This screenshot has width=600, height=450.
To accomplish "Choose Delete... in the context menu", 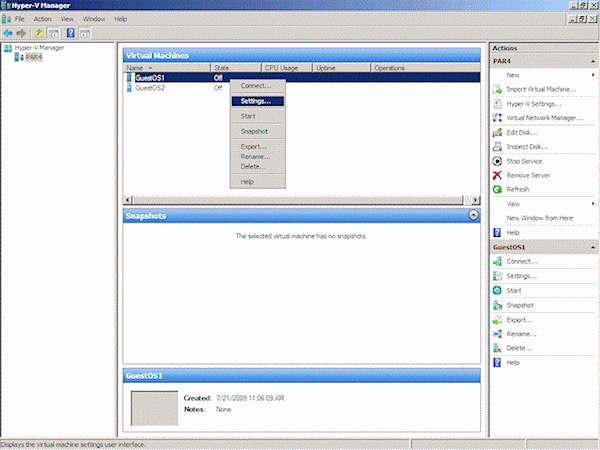I will pyautogui.click(x=258, y=166).
